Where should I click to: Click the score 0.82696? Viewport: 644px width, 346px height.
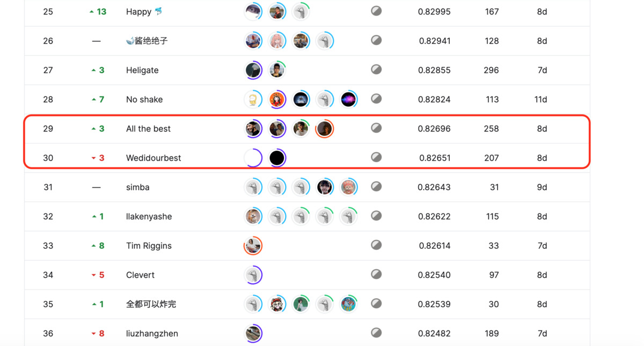pos(434,129)
